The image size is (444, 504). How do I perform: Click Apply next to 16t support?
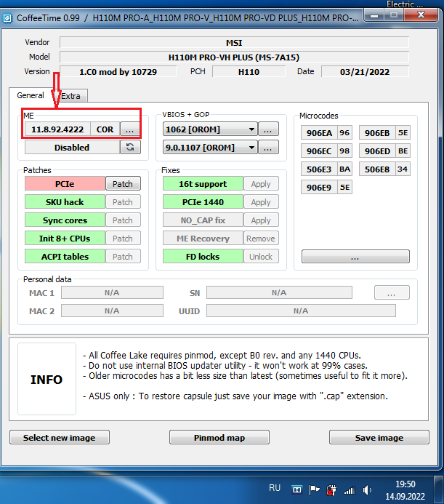261,184
